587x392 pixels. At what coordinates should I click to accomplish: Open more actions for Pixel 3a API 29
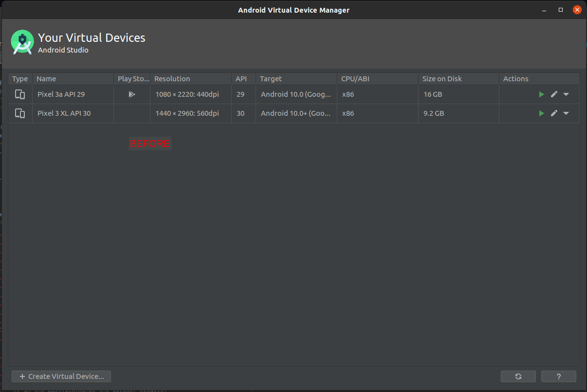click(x=566, y=94)
